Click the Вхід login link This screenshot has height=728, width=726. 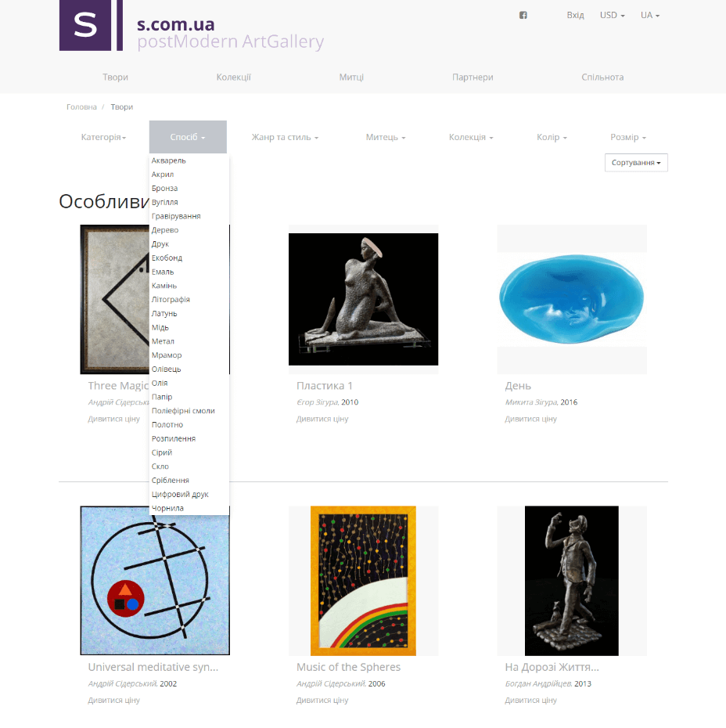pyautogui.click(x=575, y=16)
